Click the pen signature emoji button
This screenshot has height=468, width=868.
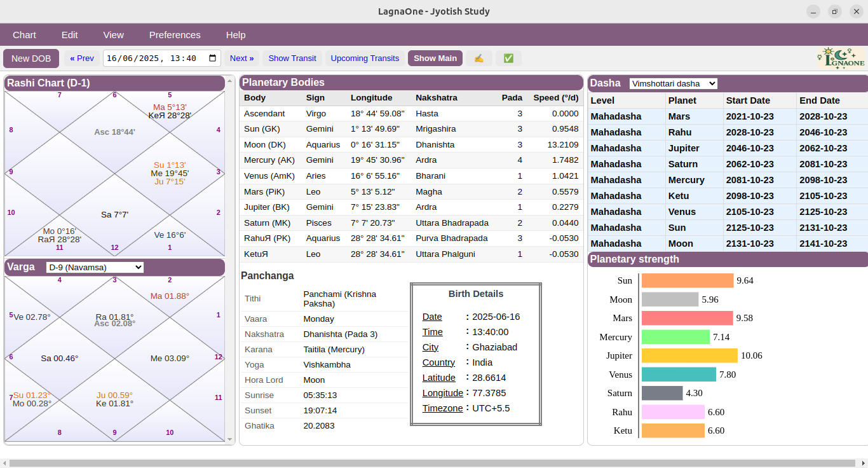[x=479, y=58]
